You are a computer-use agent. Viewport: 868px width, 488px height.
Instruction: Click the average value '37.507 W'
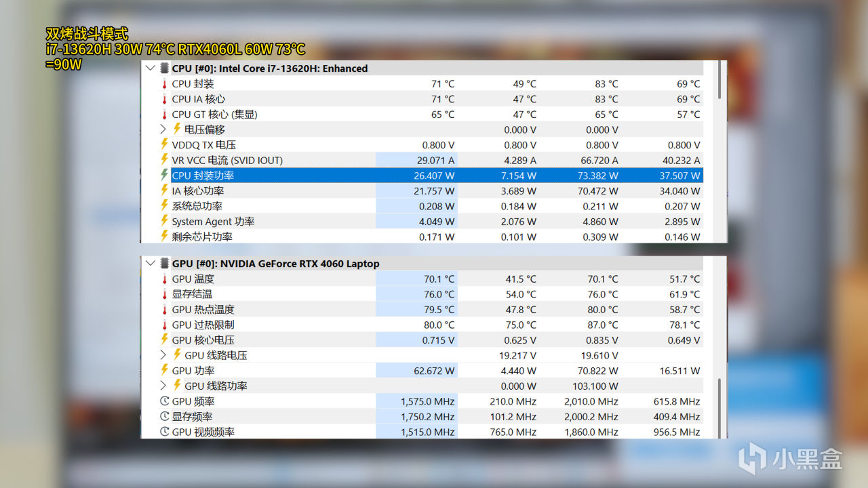(679, 176)
